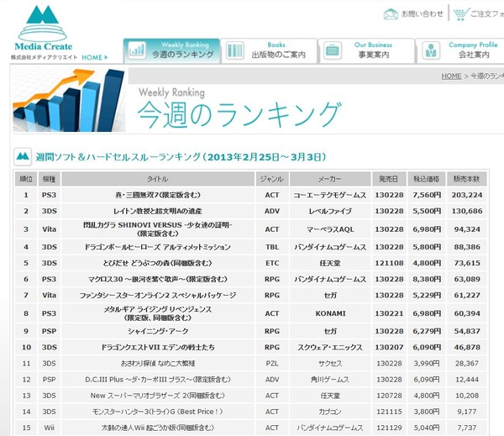504x436 pixels.
Task: Click the Media Create logo
Action: click(43, 29)
